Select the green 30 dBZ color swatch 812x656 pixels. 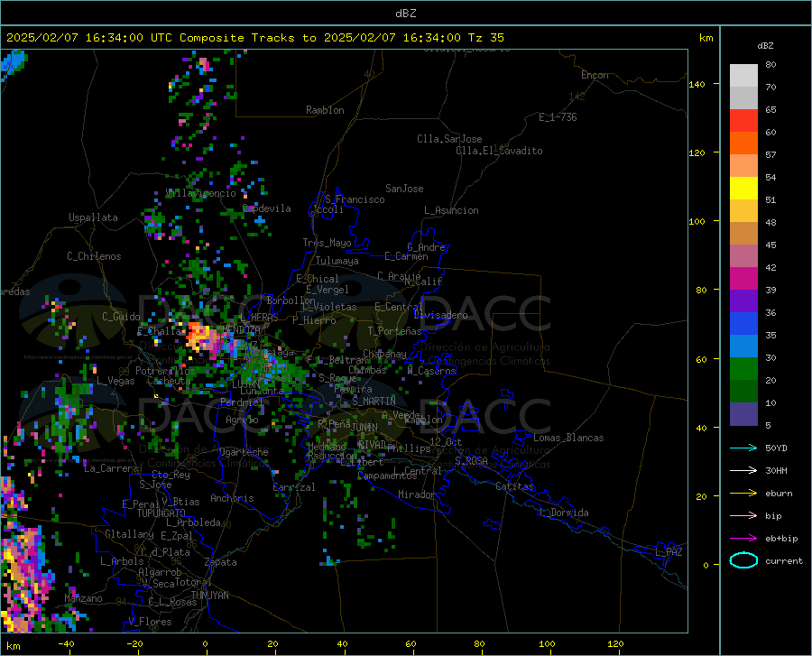coord(743,369)
